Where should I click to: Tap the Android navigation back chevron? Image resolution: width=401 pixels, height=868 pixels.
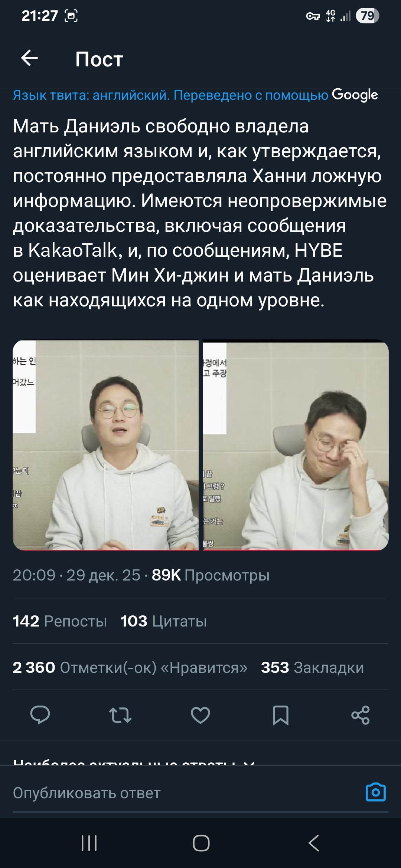point(314,843)
